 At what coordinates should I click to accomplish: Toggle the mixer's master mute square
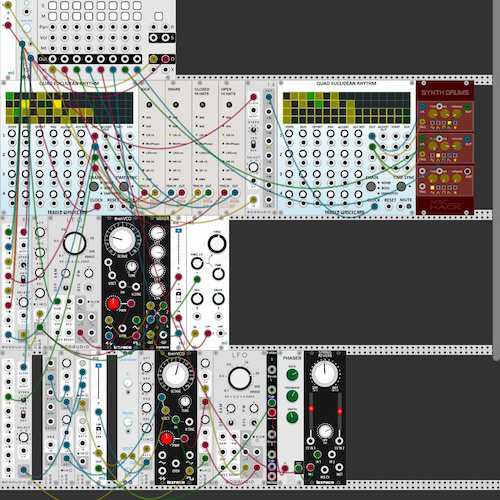(x=159, y=16)
